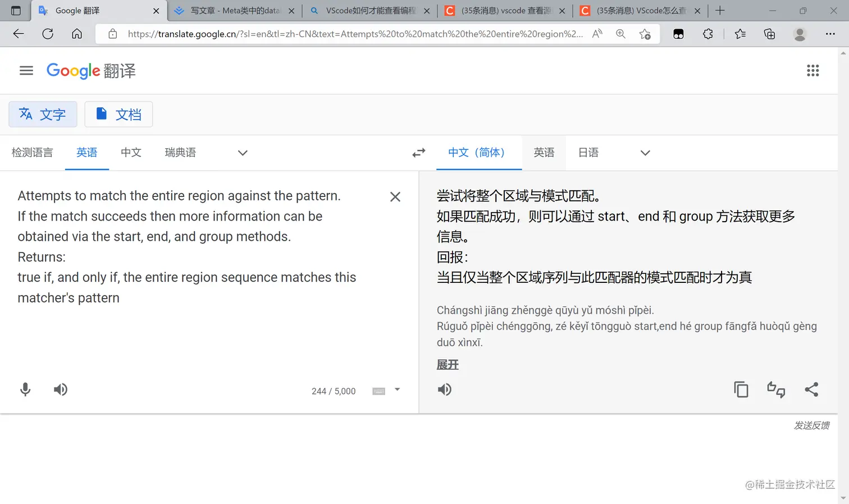Open browser collections
Screen dimensions: 849x504
(770, 34)
